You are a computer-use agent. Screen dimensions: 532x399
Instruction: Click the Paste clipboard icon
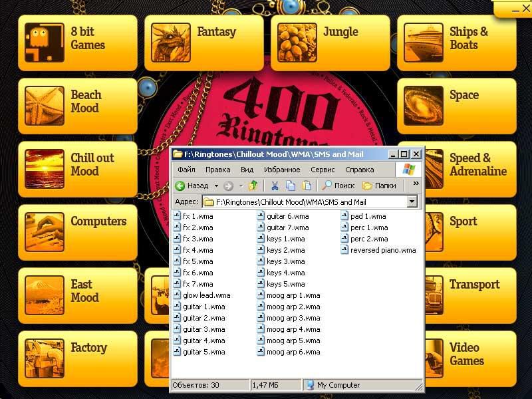coord(307,186)
